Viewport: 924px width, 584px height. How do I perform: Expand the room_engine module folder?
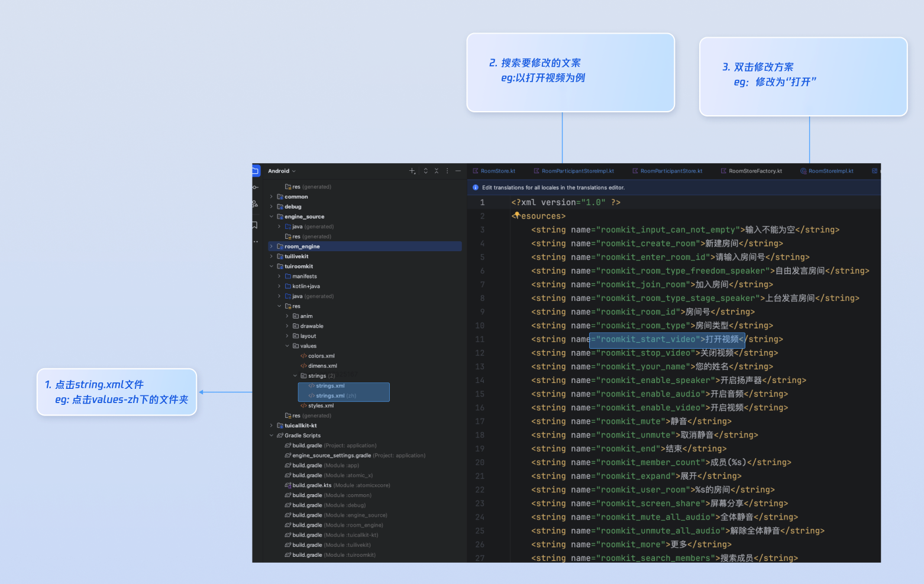272,246
